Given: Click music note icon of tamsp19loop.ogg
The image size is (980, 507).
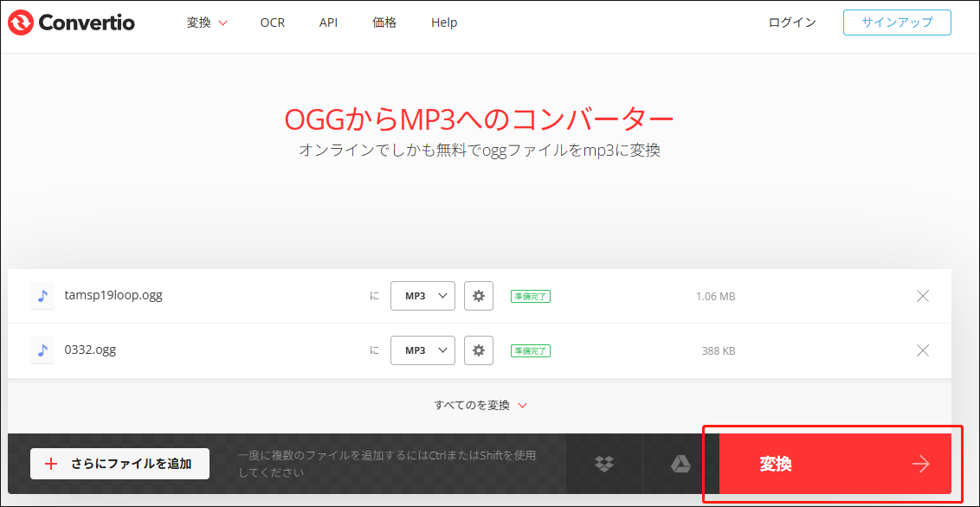Looking at the screenshot, I should [42, 296].
